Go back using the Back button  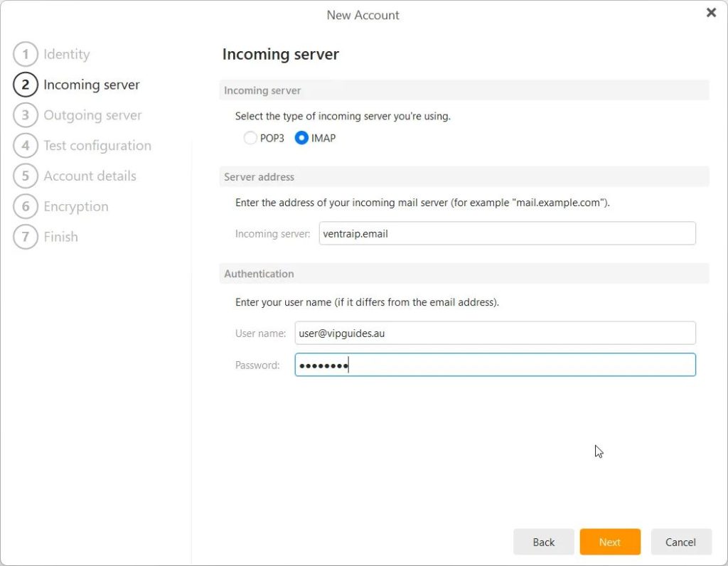[543, 541]
